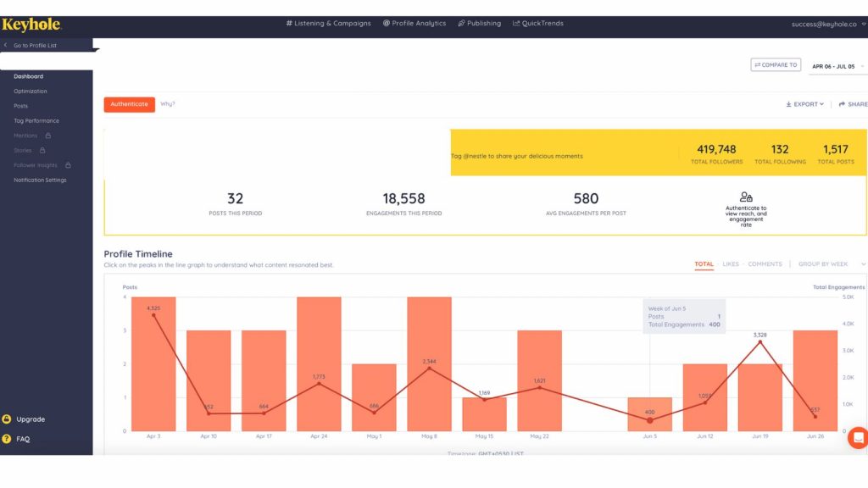The image size is (868, 488).
Task: Click the May 1 bar in the chart
Action: point(374,397)
